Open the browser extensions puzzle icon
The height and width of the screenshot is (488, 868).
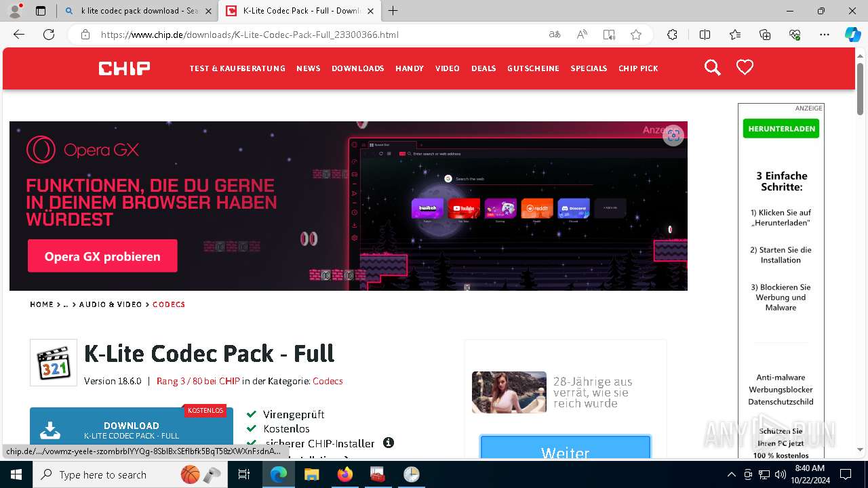[x=672, y=35]
